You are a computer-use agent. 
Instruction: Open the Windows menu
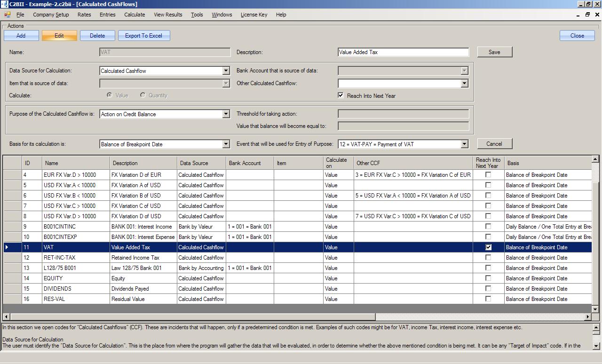point(222,15)
